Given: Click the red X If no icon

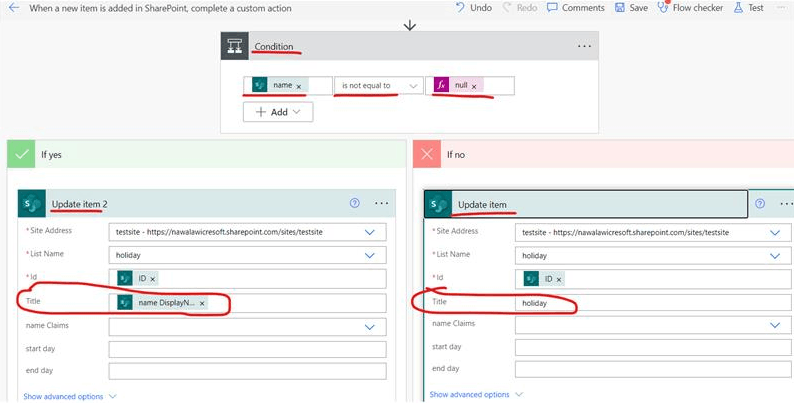Looking at the screenshot, I should click(427, 154).
